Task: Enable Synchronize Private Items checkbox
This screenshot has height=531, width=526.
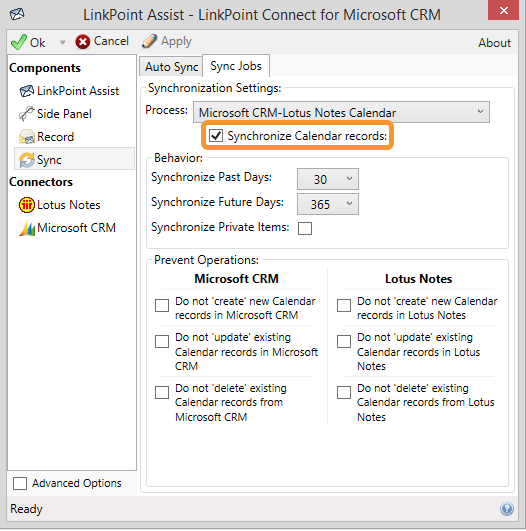Action: coord(305,228)
